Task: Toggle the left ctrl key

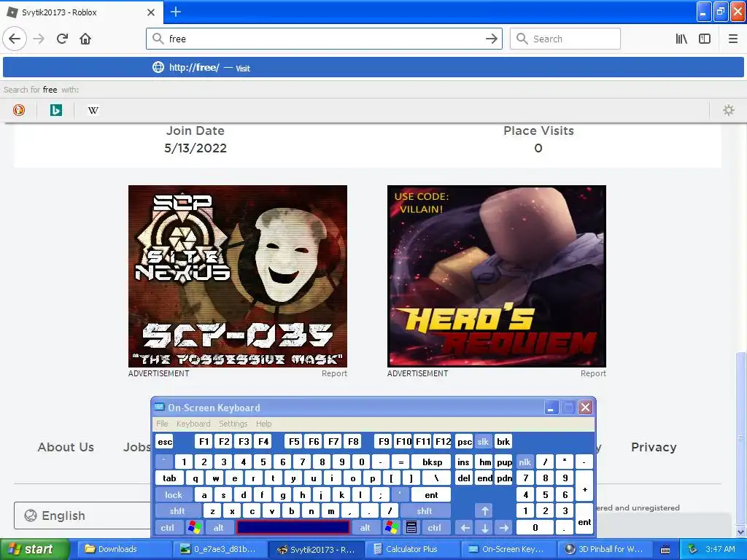Action: 168,528
